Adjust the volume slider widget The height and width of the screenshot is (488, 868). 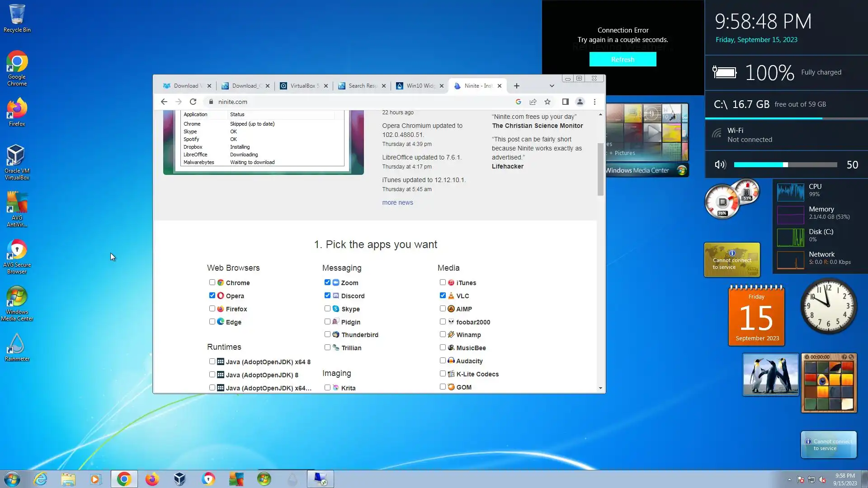pyautogui.click(x=786, y=165)
